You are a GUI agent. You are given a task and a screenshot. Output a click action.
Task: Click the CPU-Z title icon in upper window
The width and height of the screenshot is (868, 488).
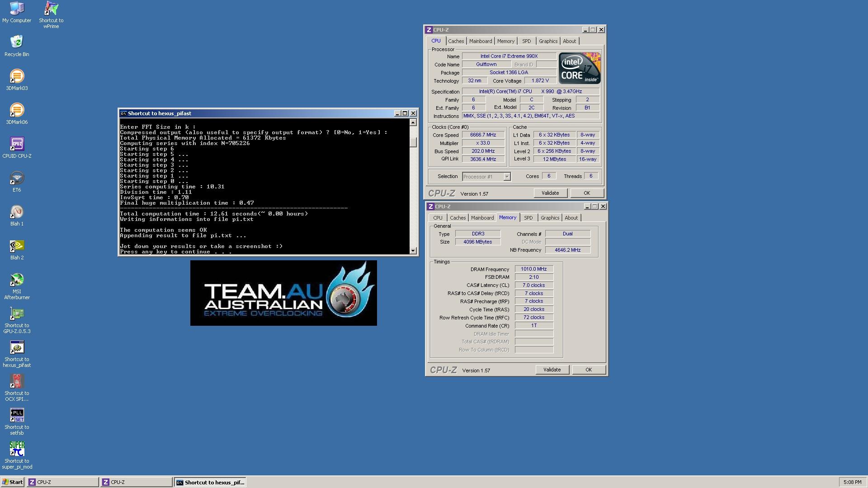[429, 30]
